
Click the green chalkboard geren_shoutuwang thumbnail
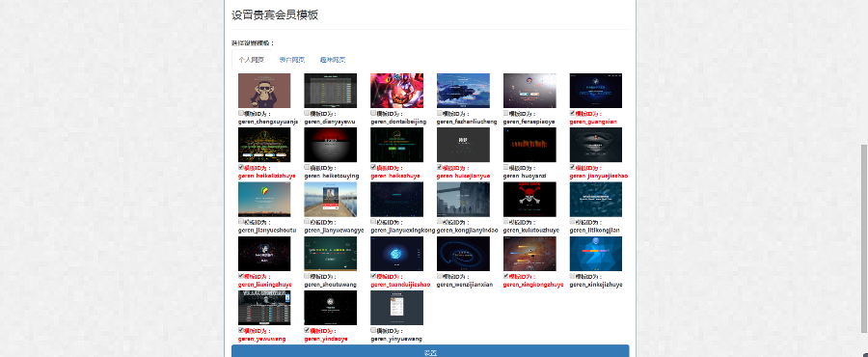(x=331, y=254)
